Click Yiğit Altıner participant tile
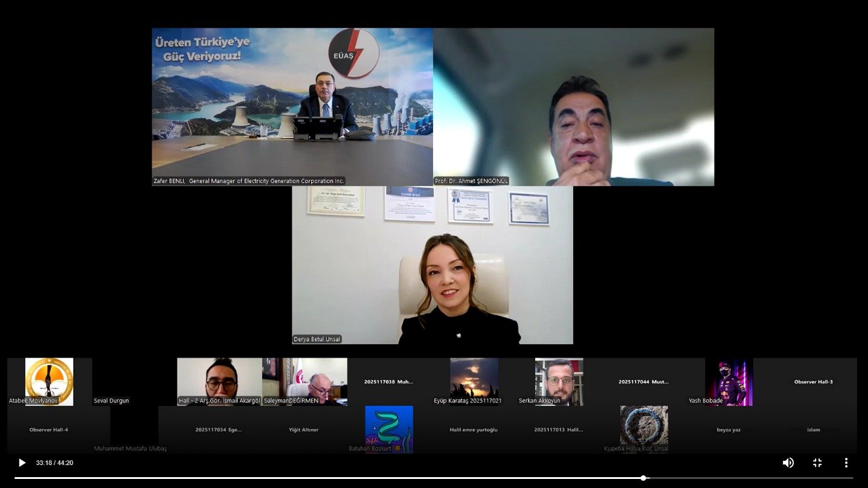 pyautogui.click(x=304, y=429)
